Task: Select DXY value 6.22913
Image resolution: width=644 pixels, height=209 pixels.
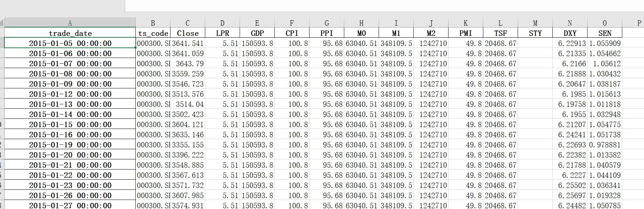Action: pos(570,43)
